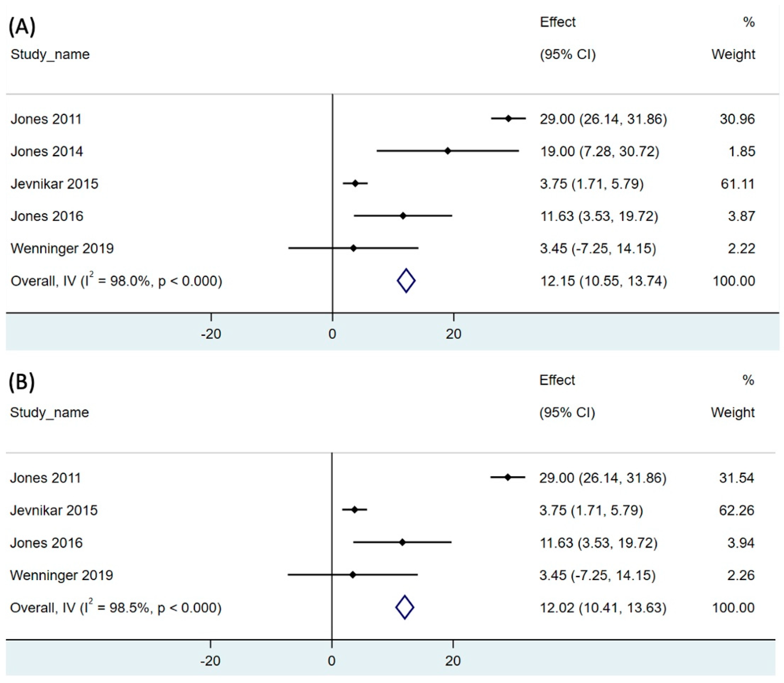Click Jevnikar 2015 point marker in panel B

tap(355, 510)
